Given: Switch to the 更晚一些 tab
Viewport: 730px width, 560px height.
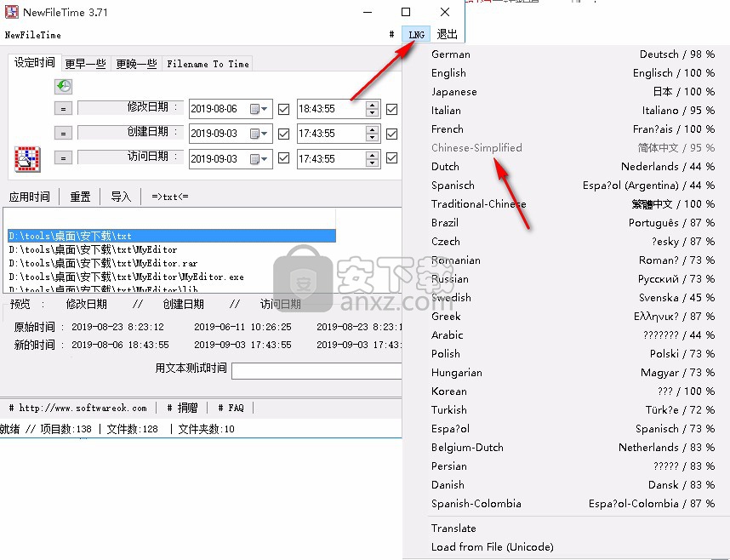Looking at the screenshot, I should coord(136,64).
